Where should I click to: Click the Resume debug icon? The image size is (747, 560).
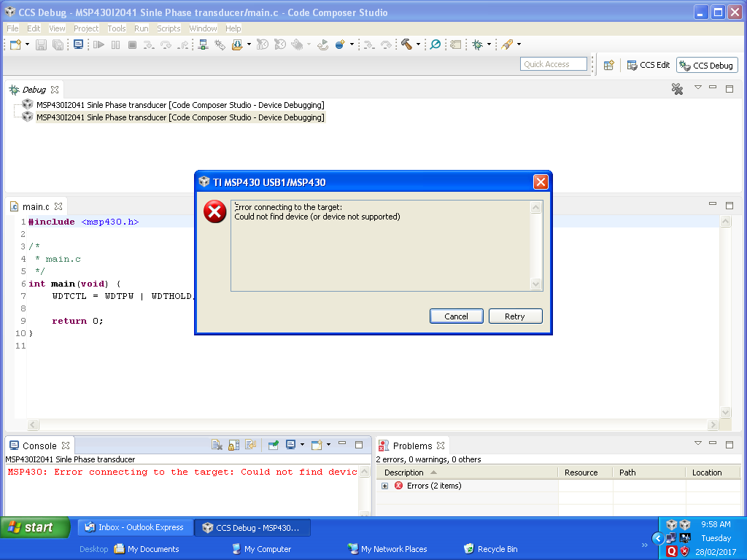(98, 44)
